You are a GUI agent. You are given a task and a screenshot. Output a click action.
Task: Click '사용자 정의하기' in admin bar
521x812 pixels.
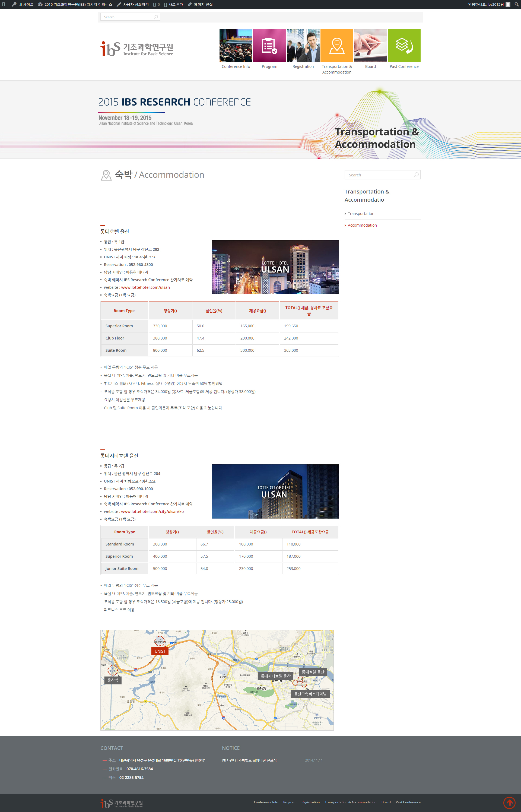133,4
